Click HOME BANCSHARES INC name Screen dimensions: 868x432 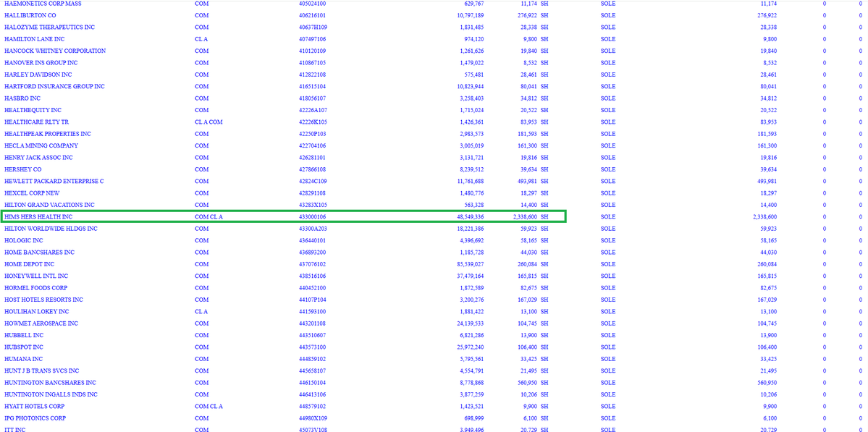point(39,253)
